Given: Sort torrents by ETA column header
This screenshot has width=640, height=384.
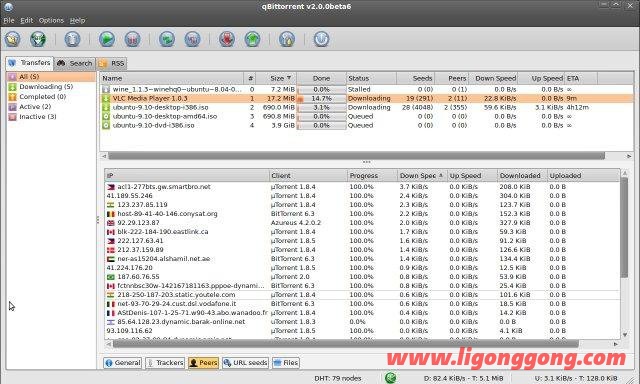Looking at the screenshot, I should pos(581,78).
